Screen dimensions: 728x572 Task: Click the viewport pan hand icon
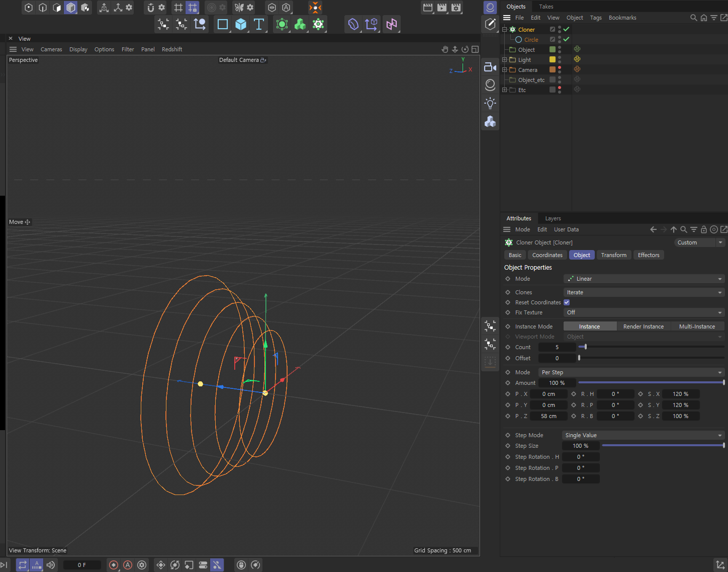pyautogui.click(x=445, y=49)
